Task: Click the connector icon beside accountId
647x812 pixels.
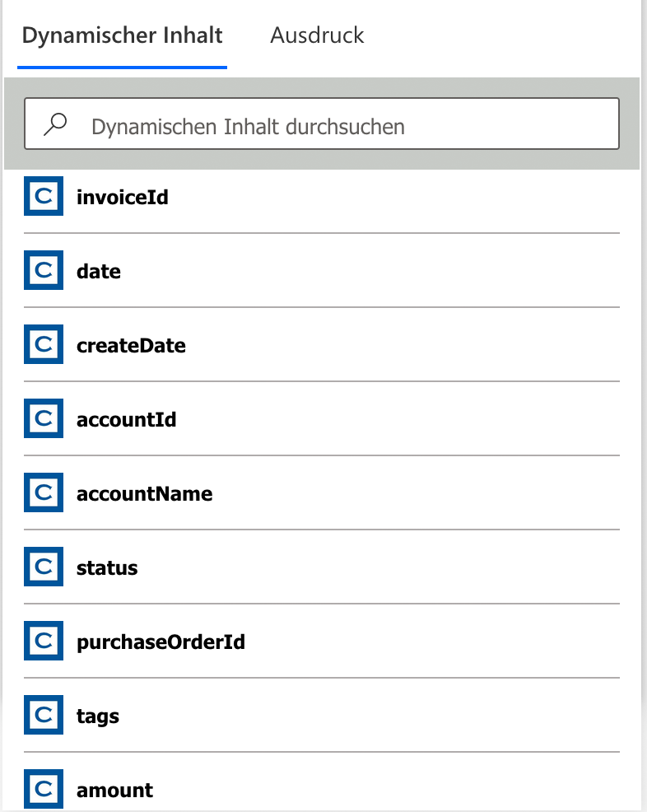Action: [44, 418]
